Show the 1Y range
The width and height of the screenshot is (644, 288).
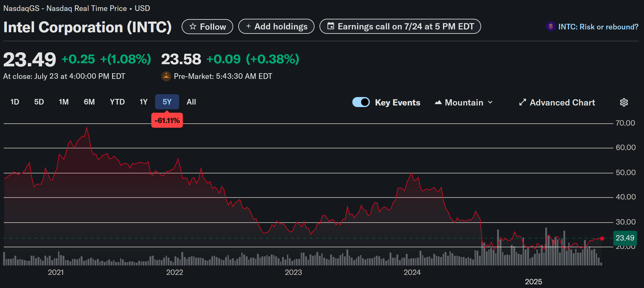click(143, 102)
